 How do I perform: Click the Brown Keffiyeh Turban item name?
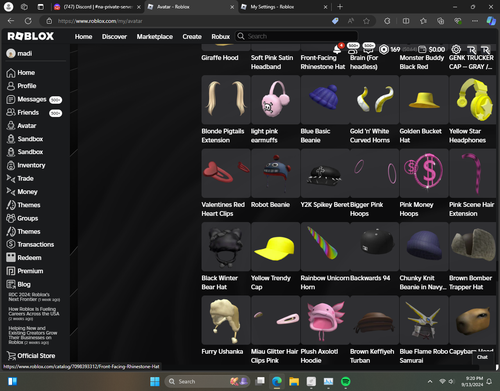[372, 356]
